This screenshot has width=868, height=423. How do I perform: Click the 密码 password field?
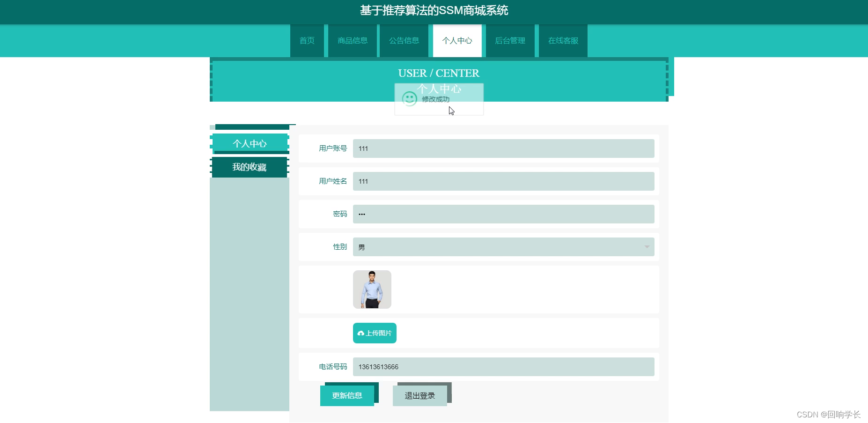[503, 214]
